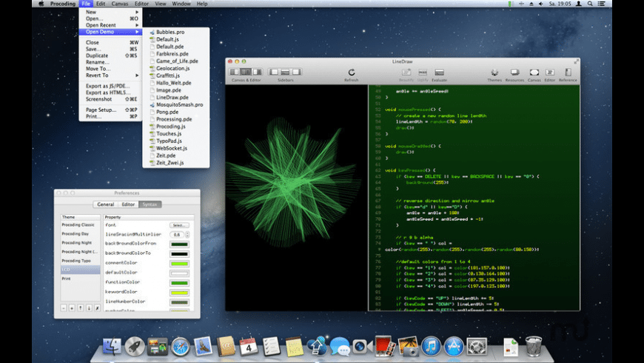Open Notification Center icon in menu bar
Screen dimensions: 644x363
pyautogui.click(x=601, y=4)
